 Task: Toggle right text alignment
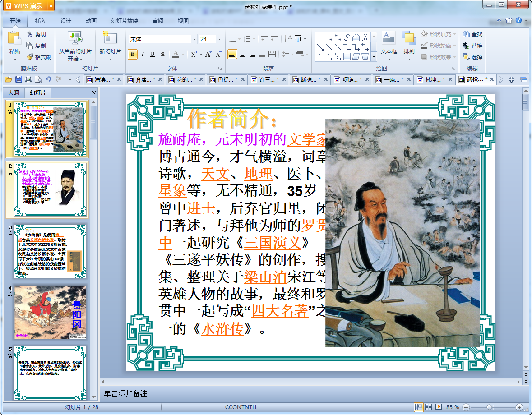pos(252,54)
